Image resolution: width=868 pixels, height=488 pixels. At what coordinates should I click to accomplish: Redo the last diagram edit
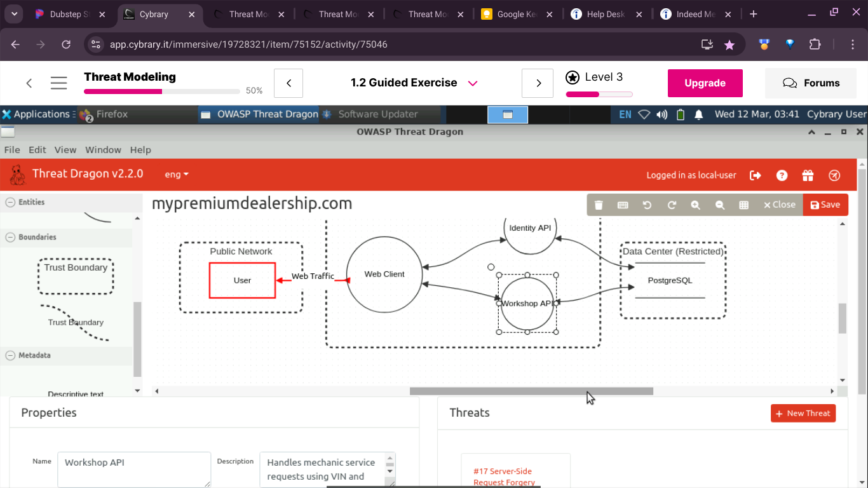tap(672, 205)
